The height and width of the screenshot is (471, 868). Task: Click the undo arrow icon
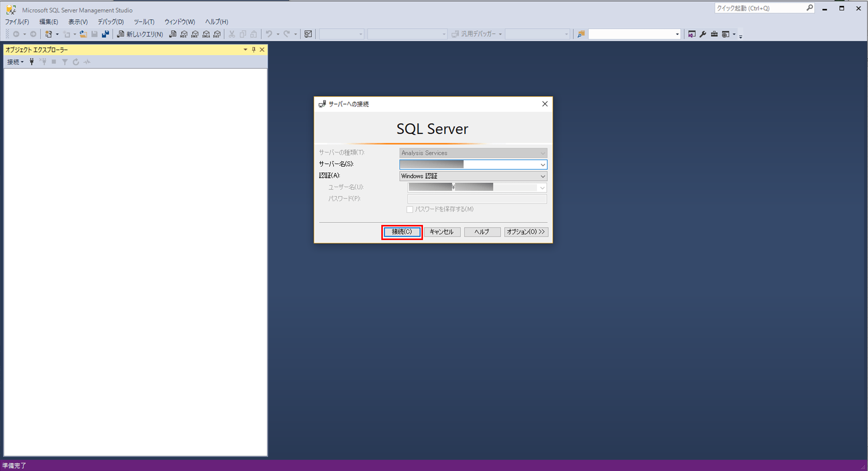[269, 34]
